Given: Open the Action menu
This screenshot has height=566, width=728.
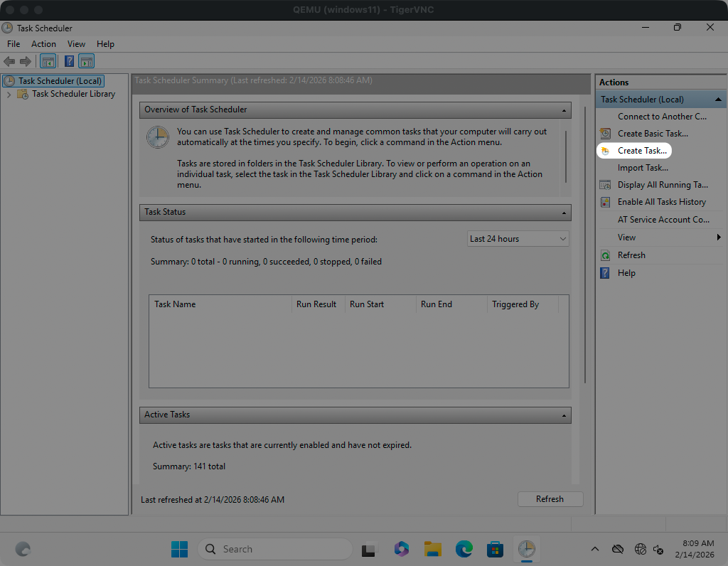Looking at the screenshot, I should [43, 44].
